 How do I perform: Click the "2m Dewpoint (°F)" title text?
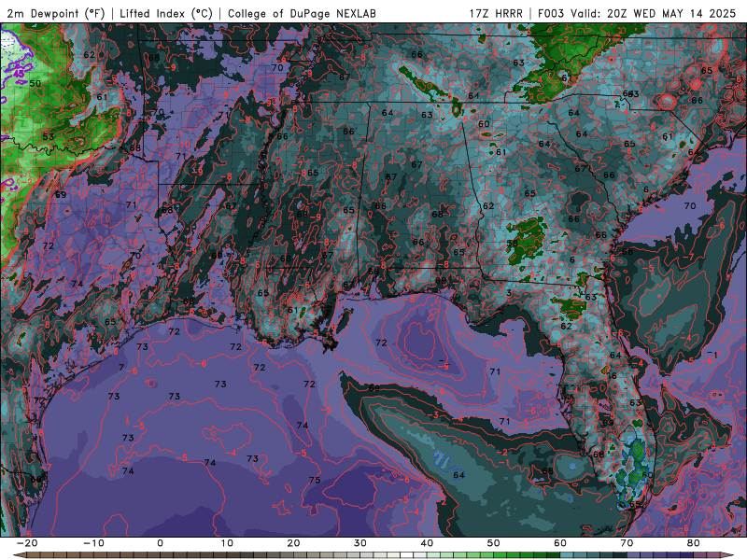pyautogui.click(x=56, y=13)
